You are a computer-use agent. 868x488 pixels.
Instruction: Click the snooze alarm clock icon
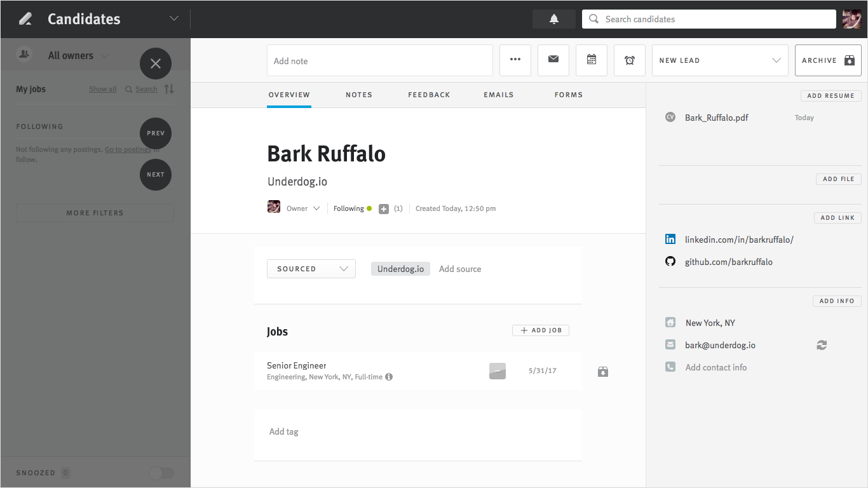tap(630, 60)
